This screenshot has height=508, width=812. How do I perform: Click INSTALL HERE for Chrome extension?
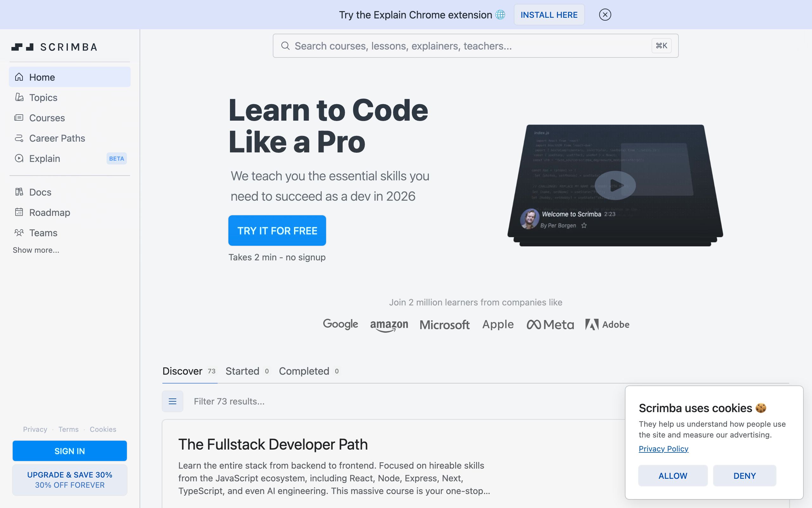(549, 15)
